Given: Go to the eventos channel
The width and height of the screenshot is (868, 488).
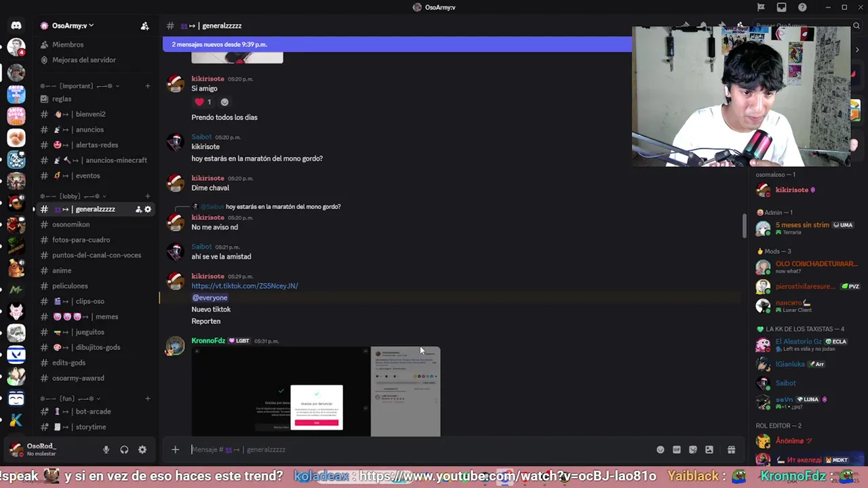Looking at the screenshot, I should 95,176.
